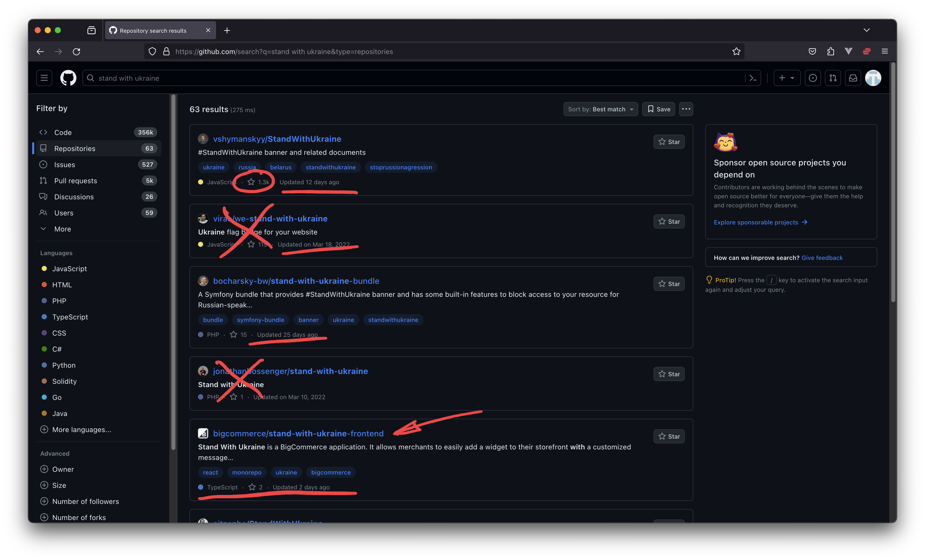Open the three-dots search options menu
This screenshot has width=925, height=560.
(x=686, y=109)
